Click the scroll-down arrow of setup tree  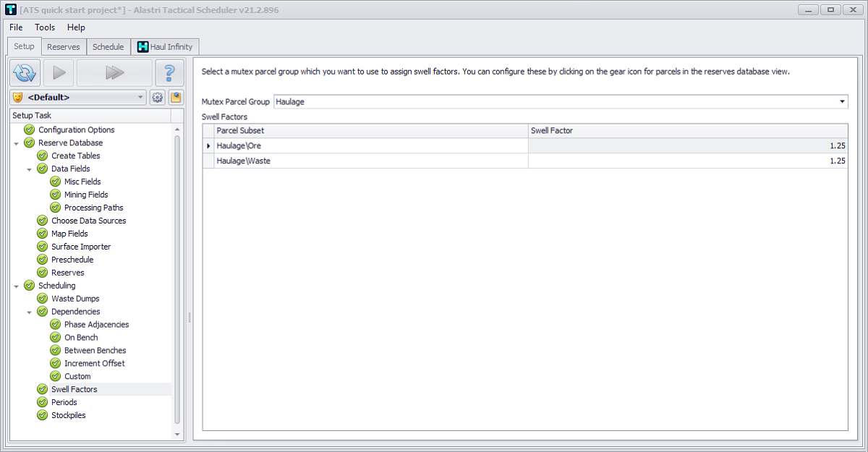click(x=178, y=435)
